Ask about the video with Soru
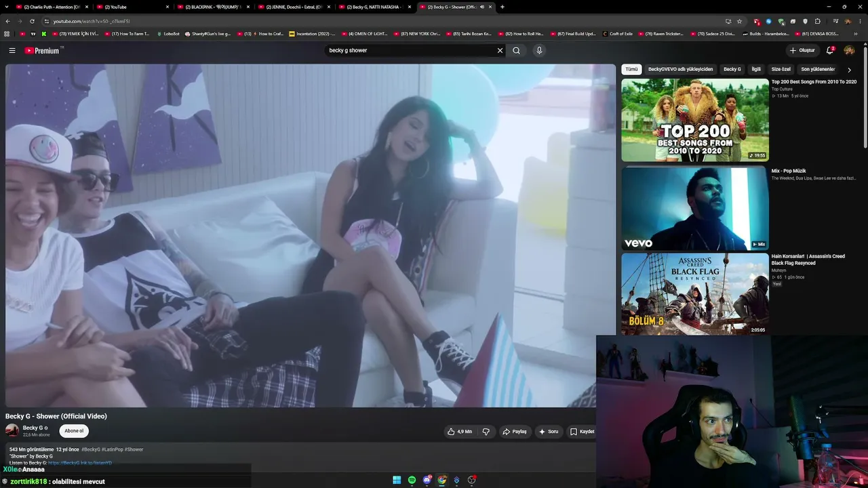Screen dimensions: 868x488 [x=549, y=431]
